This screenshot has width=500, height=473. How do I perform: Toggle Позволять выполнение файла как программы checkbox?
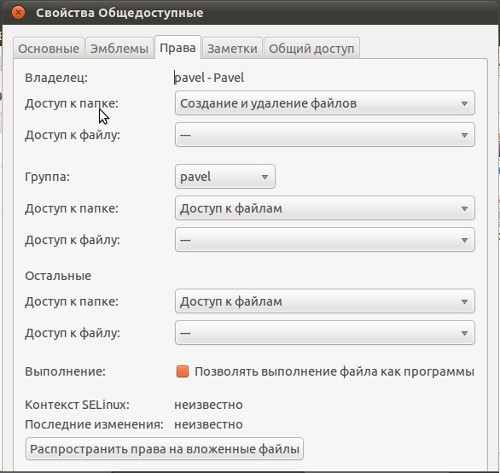(x=182, y=371)
